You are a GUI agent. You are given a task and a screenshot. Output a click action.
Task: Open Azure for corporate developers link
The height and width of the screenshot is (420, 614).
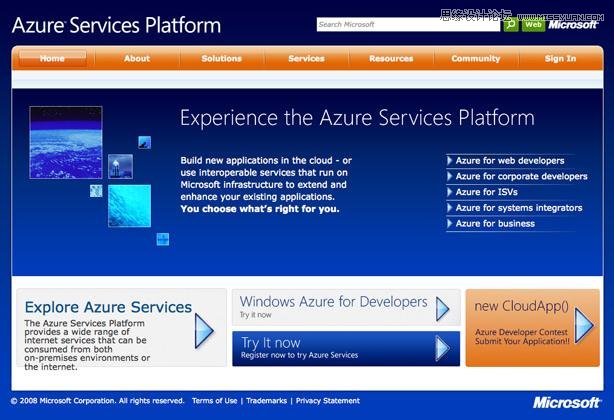click(521, 176)
